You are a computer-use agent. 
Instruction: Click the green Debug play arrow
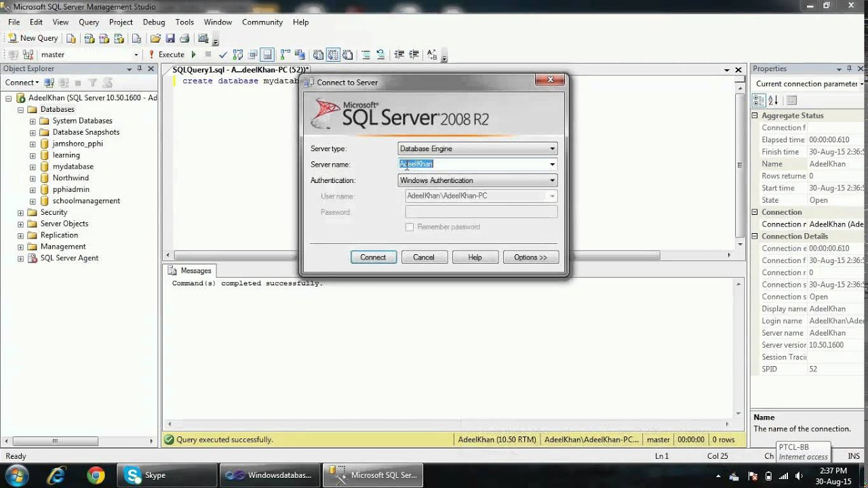[193, 54]
